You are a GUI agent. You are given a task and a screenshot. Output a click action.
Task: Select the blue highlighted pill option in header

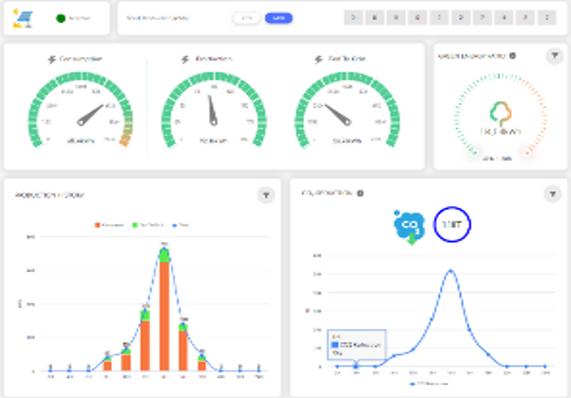point(279,18)
